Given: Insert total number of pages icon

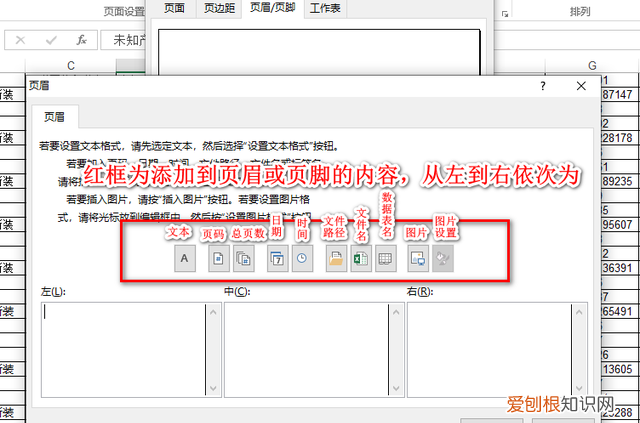Looking at the screenshot, I should click(244, 258).
